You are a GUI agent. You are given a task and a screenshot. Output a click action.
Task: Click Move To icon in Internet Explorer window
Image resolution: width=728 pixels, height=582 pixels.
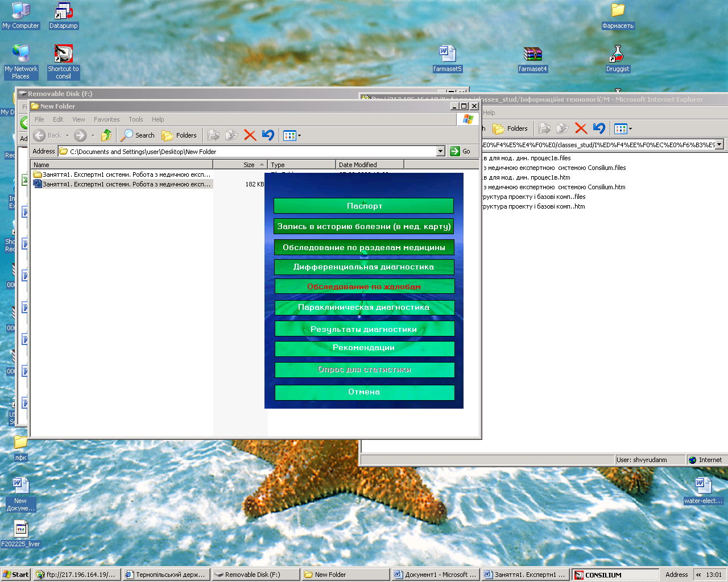pos(544,128)
